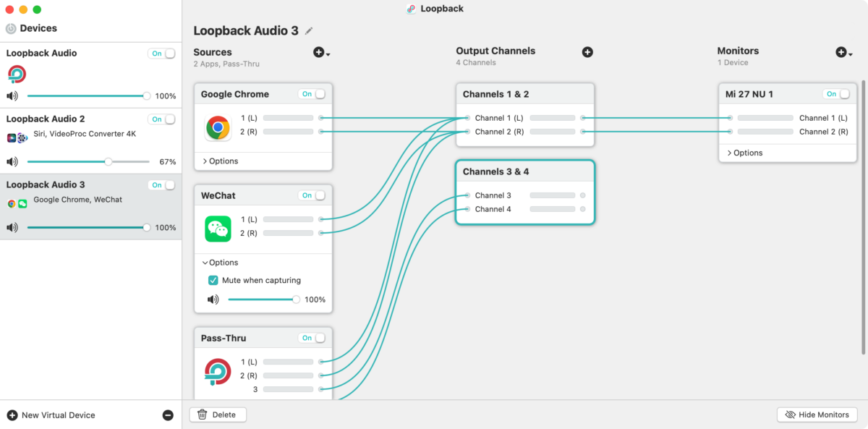Click the "Channel 4" label
The image size is (868, 429).
click(493, 209)
